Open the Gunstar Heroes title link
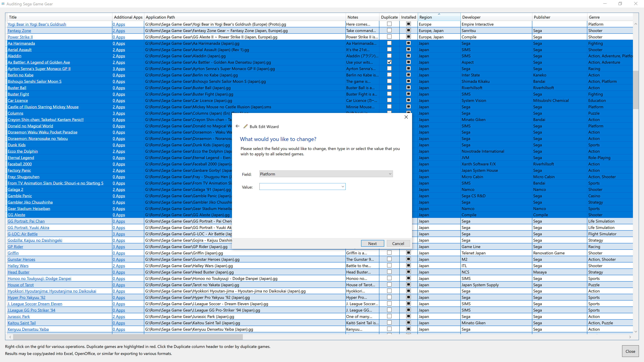This screenshot has height=362, width=644. point(21,259)
